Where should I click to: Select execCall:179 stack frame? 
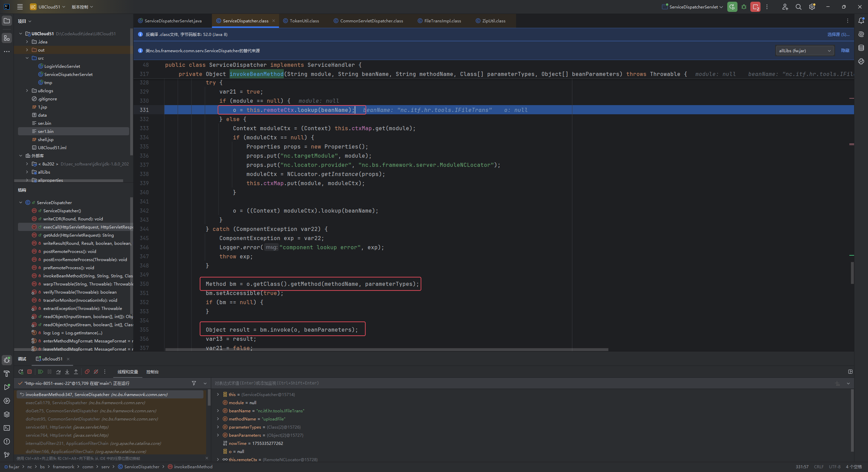point(110,402)
